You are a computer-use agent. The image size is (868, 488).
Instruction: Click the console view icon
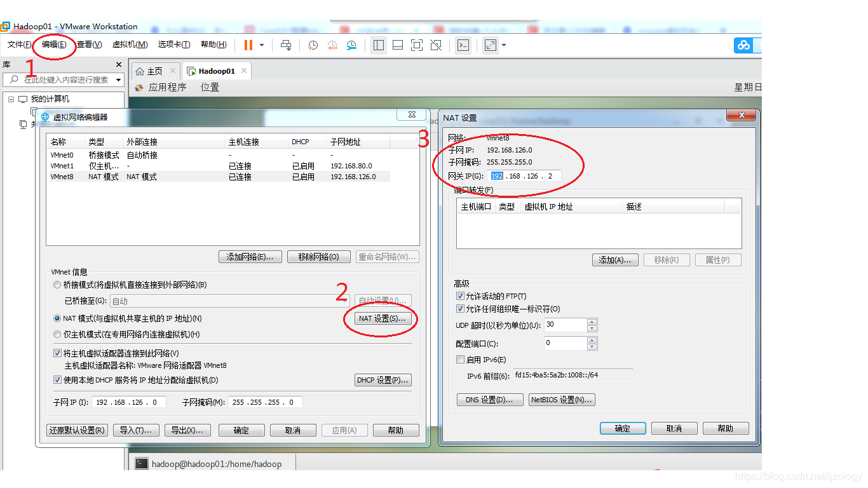point(464,45)
